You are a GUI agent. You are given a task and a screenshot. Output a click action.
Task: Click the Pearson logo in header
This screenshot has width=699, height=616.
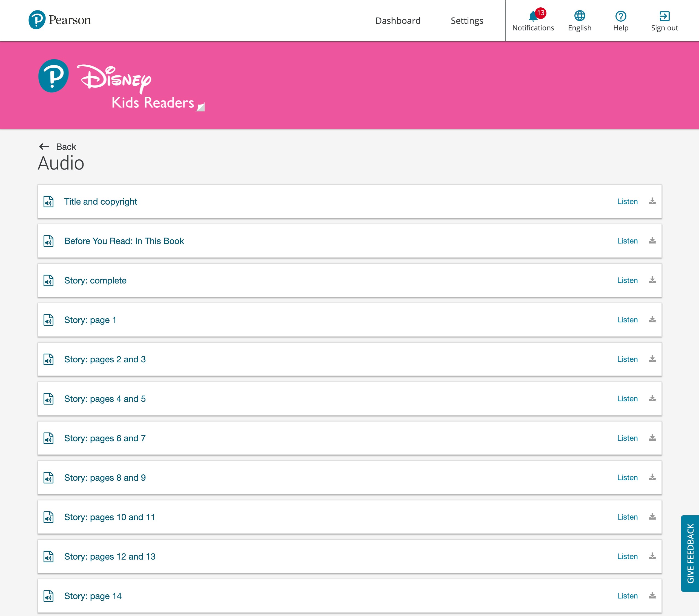click(59, 20)
